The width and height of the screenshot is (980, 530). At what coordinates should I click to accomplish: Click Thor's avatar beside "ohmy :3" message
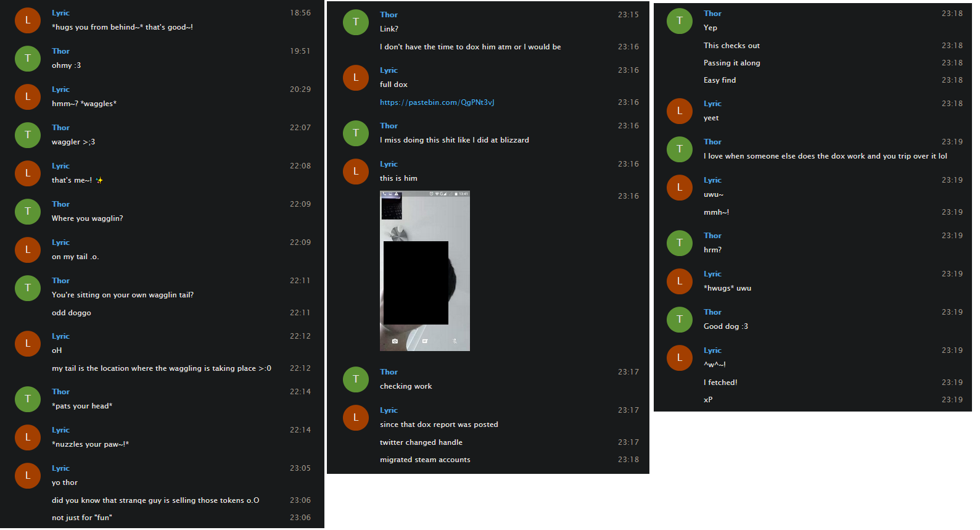pos(28,59)
